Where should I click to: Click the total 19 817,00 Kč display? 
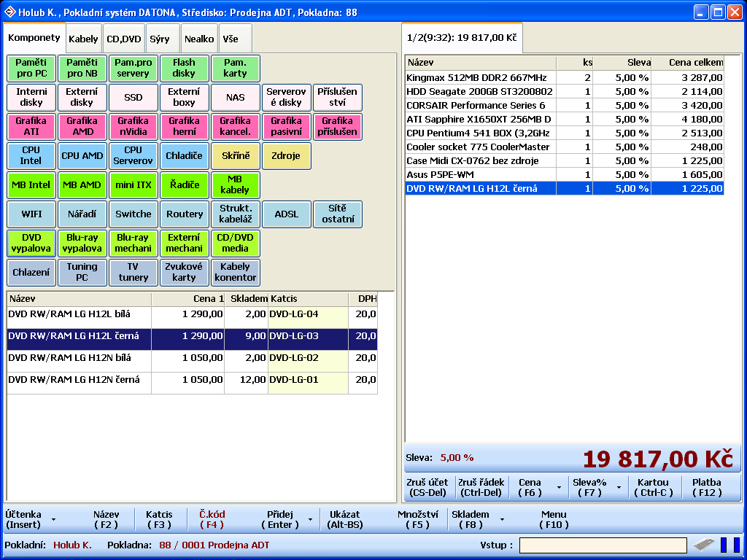click(x=657, y=459)
